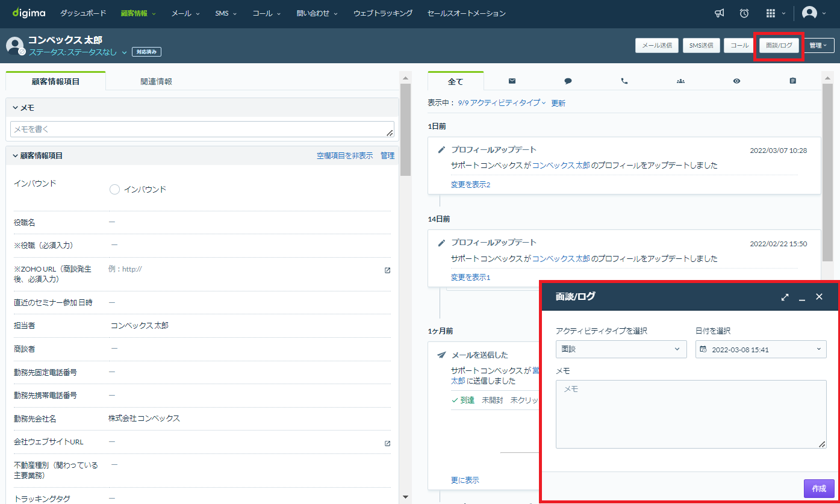Close the 面談/ログ panel
This screenshot has width=840, height=504.
(819, 297)
